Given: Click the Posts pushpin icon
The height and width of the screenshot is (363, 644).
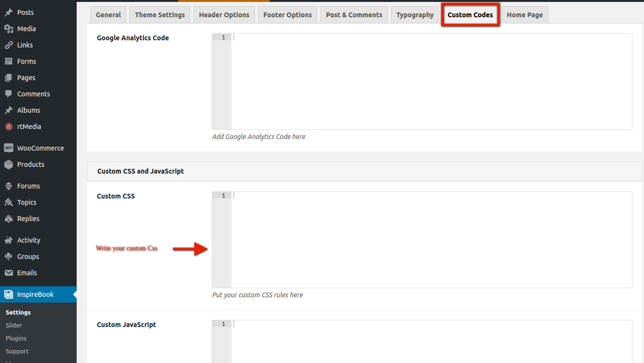Looking at the screenshot, I should tap(9, 12).
